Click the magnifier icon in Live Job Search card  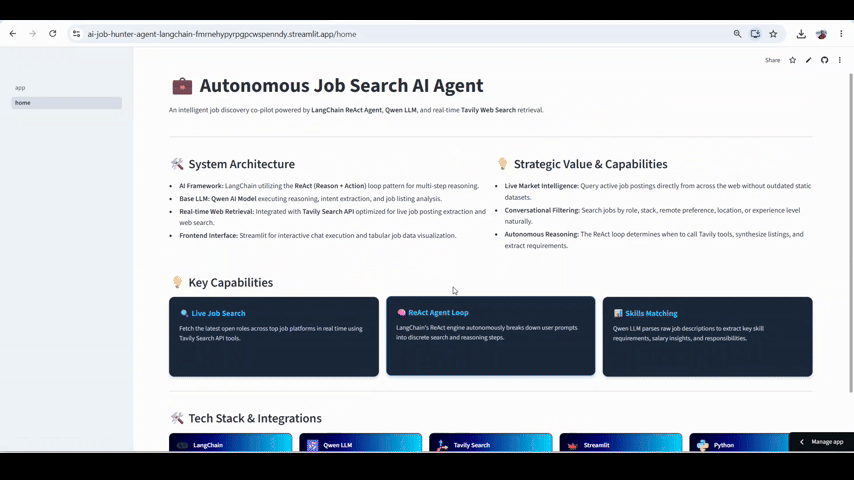pyautogui.click(x=184, y=313)
